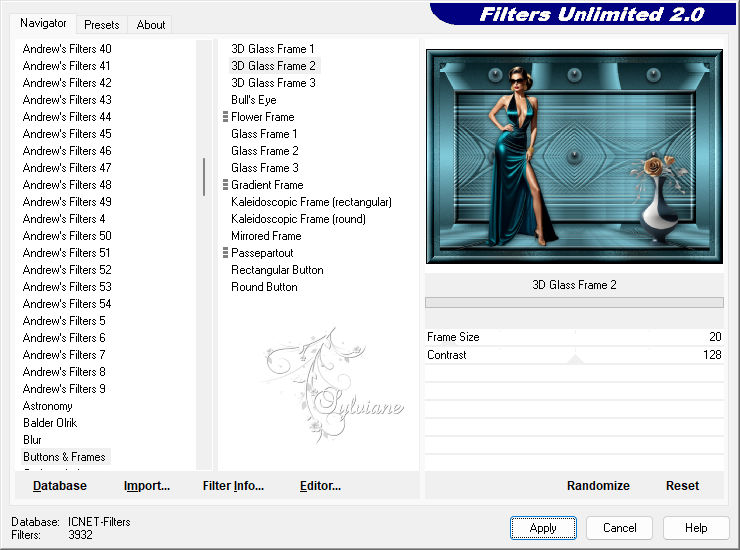Image resolution: width=740 pixels, height=550 pixels.
Task: Select Andrew's Filters 47 category
Action: (67, 168)
